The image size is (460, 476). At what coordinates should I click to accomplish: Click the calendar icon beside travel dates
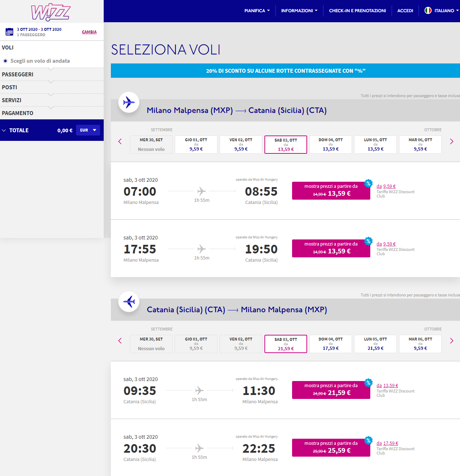click(9, 32)
